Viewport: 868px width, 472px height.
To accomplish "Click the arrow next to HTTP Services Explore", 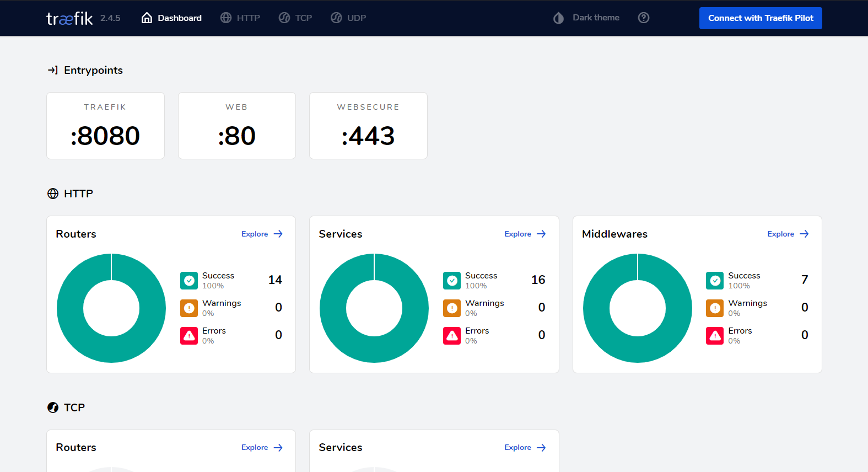I will [541, 234].
